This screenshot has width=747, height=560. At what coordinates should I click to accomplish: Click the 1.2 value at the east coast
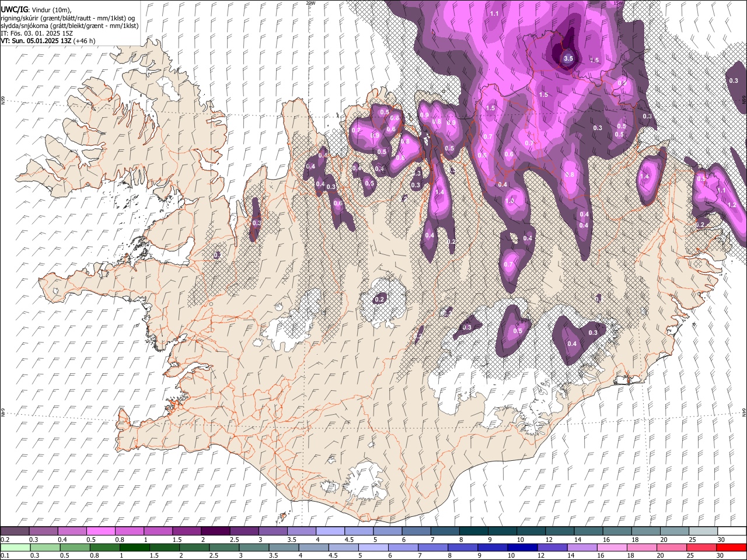click(x=732, y=205)
